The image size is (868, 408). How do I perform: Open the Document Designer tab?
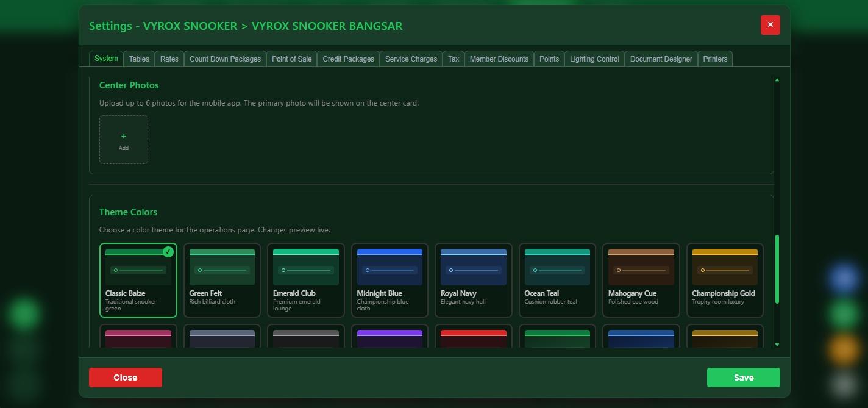[661, 59]
